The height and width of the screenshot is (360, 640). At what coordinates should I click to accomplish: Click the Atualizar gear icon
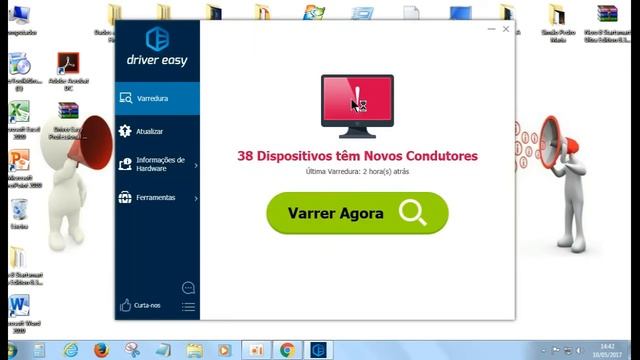[x=125, y=131]
